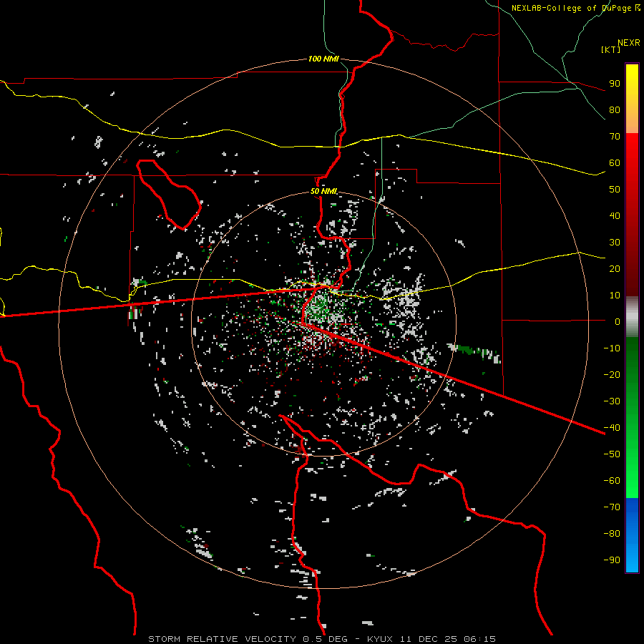Click the -60 value on velocity scale
Screen dimensions: 644x644
click(x=612, y=481)
